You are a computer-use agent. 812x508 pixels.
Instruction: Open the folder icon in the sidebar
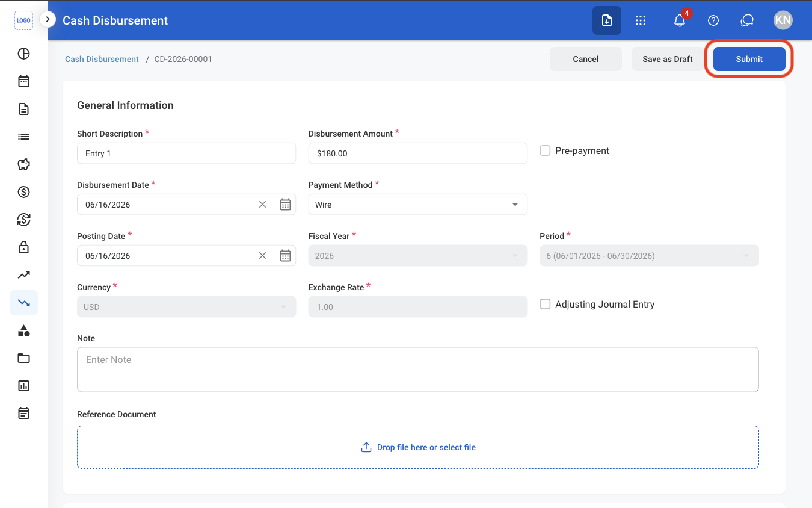[x=23, y=358]
